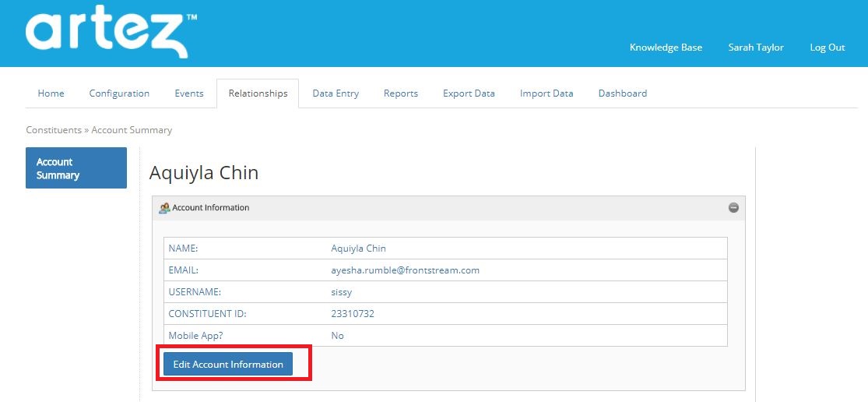The image size is (868, 402).
Task: Click the Mobile App value No
Action: pyautogui.click(x=337, y=336)
